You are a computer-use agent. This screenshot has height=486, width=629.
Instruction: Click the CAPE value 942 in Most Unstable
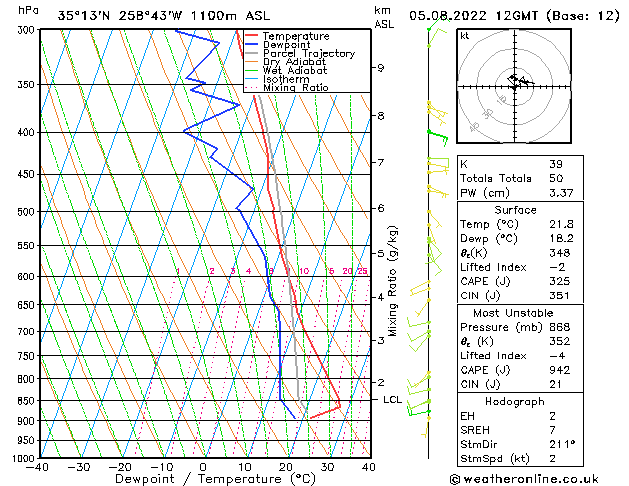(x=560, y=370)
